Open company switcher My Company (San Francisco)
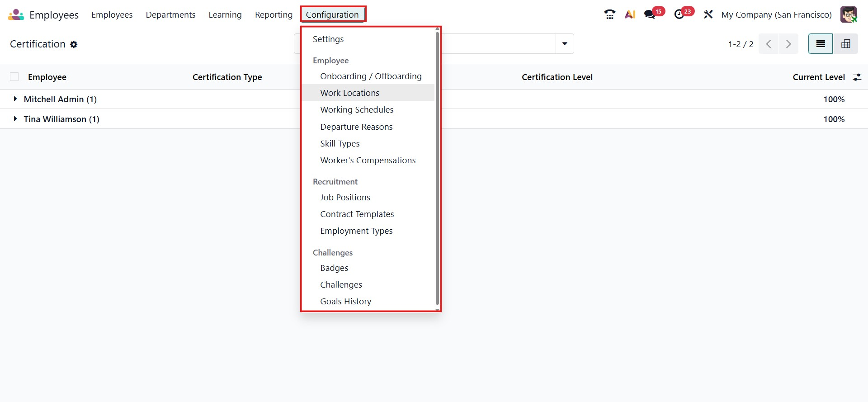 pyautogui.click(x=776, y=14)
